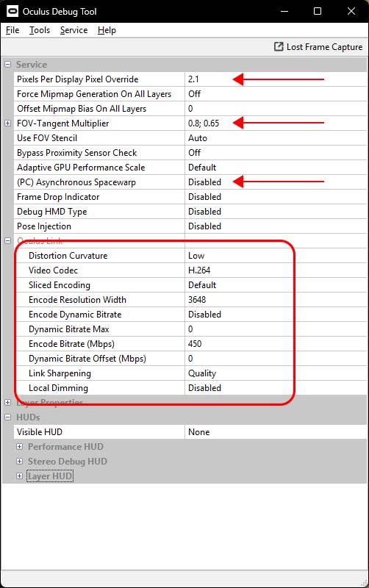Change Visible HUD value None
Image resolution: width=369 pixels, height=588 pixels.
276,432
